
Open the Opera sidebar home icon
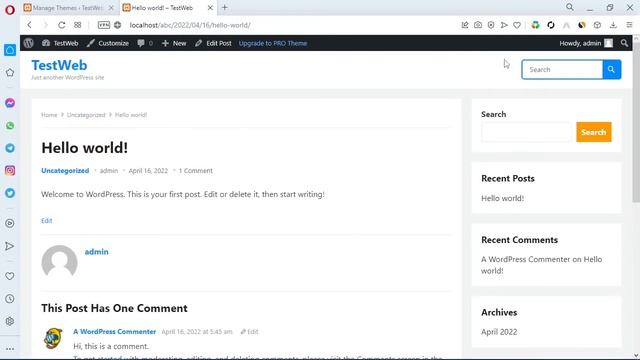[10, 50]
